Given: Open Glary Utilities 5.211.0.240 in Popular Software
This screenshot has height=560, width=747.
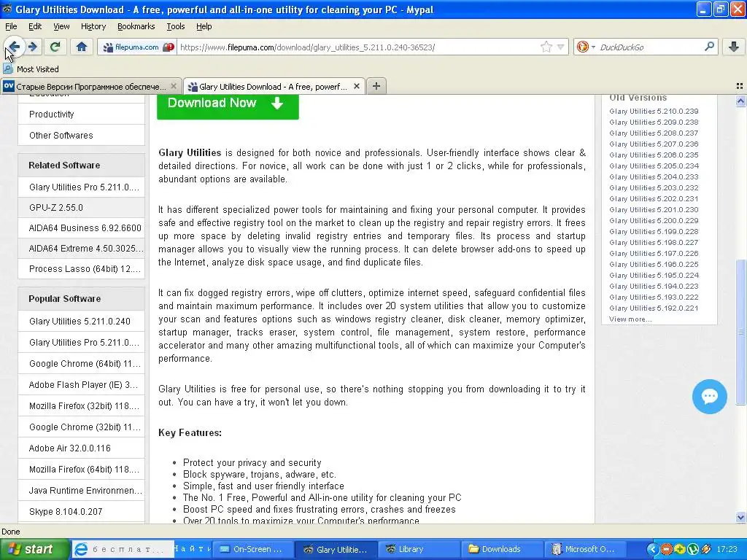Looking at the screenshot, I should [81, 322].
